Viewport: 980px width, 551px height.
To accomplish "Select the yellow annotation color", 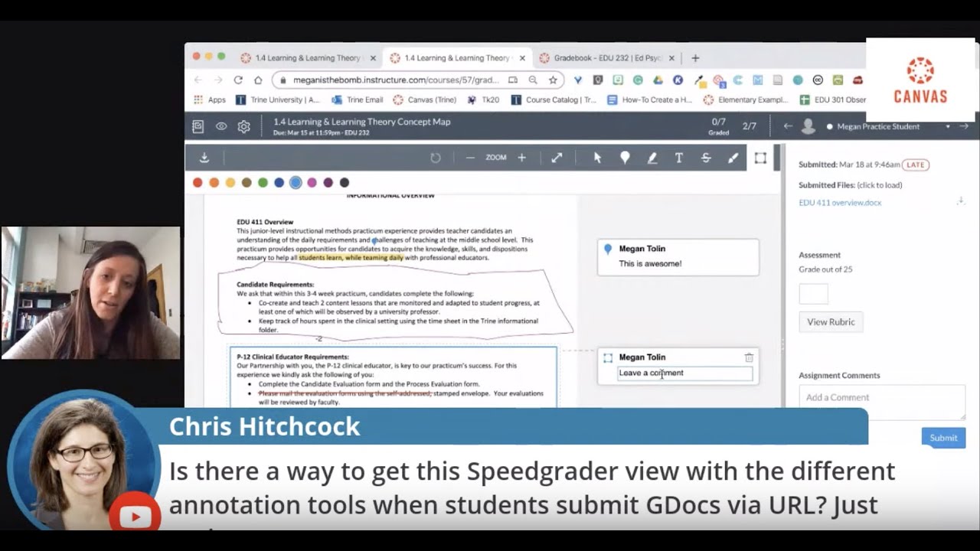I will (x=230, y=182).
